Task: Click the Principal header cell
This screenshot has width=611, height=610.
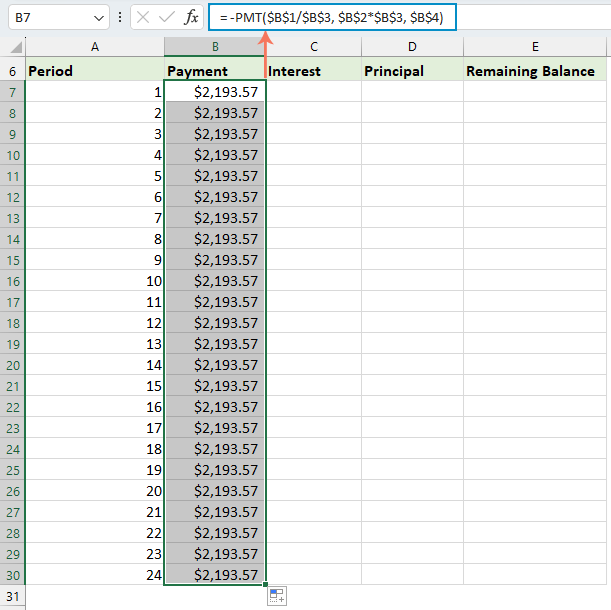Action: click(412, 71)
